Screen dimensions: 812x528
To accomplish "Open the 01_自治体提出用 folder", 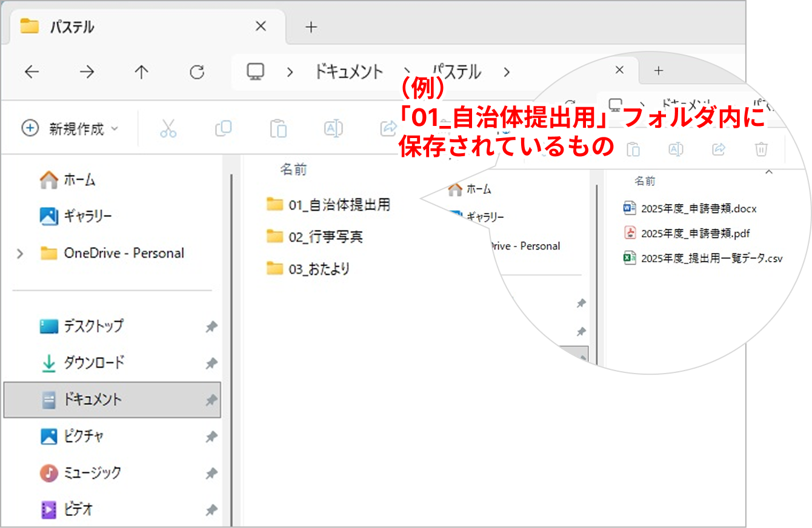I will pos(338,205).
